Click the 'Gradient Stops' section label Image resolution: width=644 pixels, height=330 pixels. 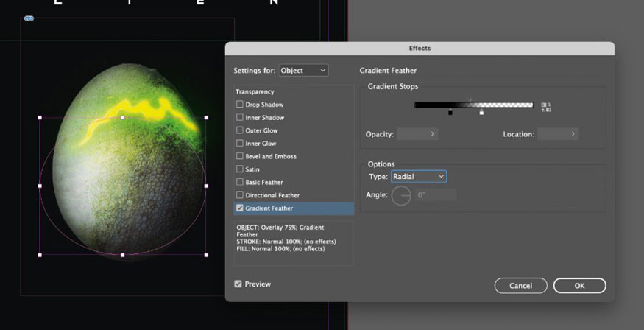pos(393,87)
